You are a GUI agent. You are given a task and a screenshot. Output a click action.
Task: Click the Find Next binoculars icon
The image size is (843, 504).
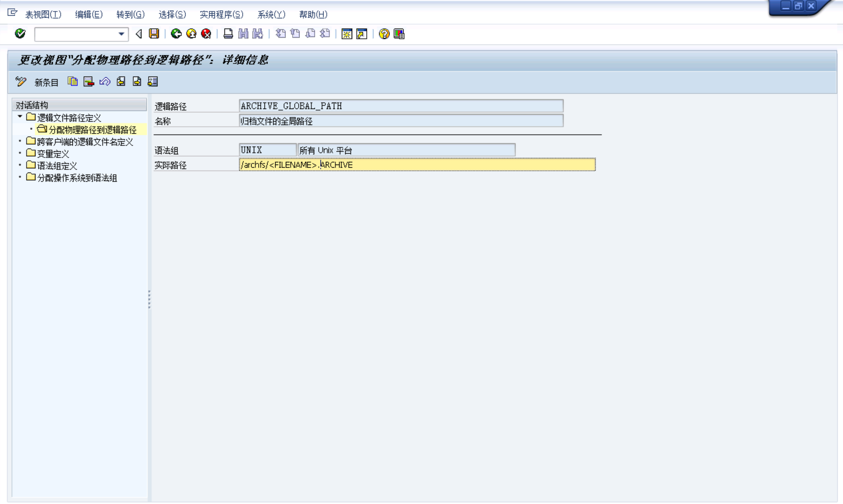click(x=258, y=34)
